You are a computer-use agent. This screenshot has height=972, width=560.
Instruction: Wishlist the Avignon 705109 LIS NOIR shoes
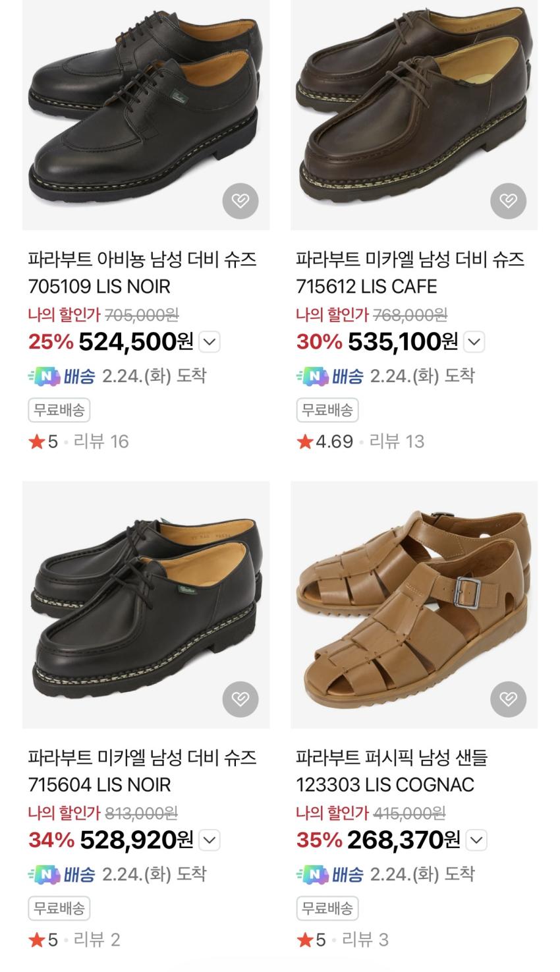240,200
